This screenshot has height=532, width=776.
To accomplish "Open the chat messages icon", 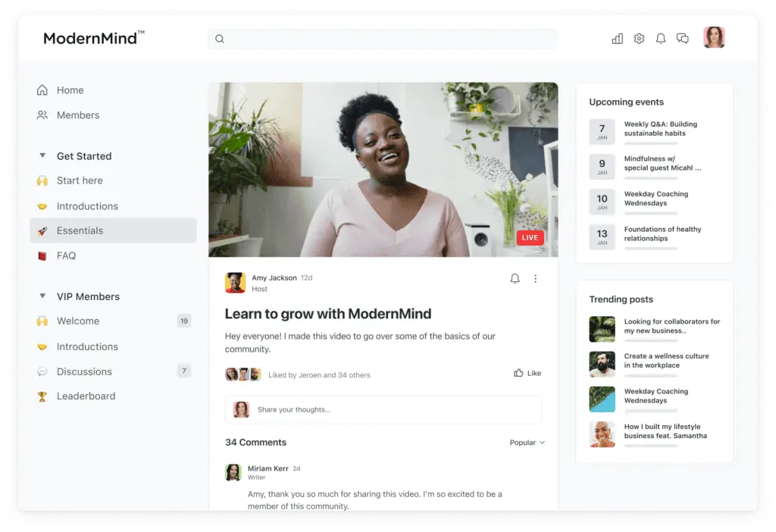I will 683,39.
